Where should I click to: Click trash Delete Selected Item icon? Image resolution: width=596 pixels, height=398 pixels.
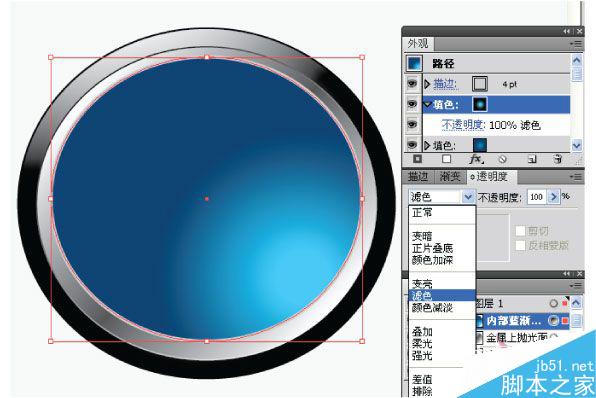coord(558,159)
